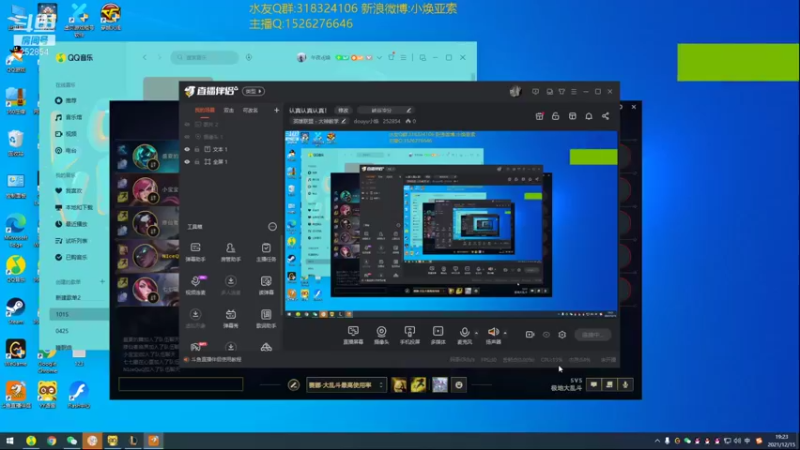
Task: Click 修改 button beside stream title
Action: coord(343,110)
